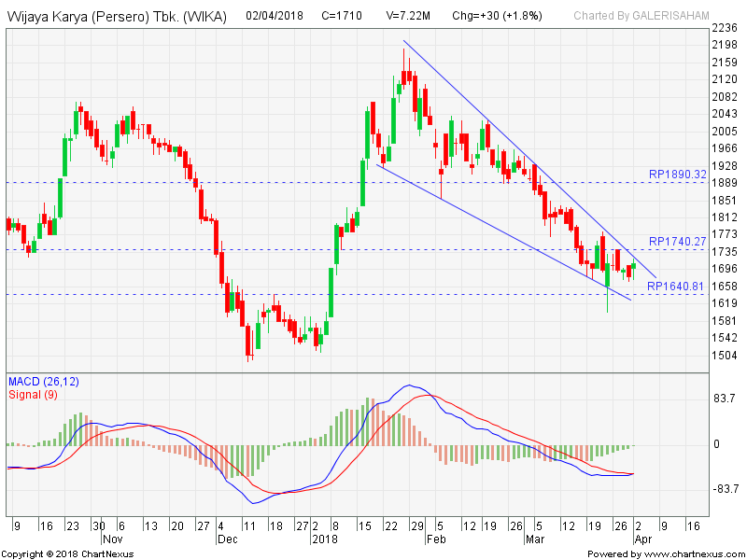747x560 pixels.
Task: Click 'Copyright © 2018 ChartNexus' footer text
Action: pyautogui.click(x=67, y=554)
